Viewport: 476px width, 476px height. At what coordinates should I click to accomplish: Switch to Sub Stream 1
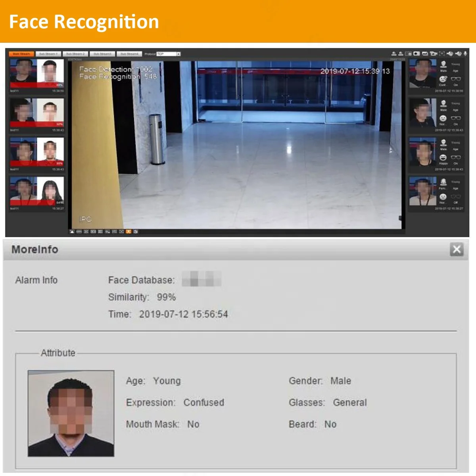click(x=48, y=54)
